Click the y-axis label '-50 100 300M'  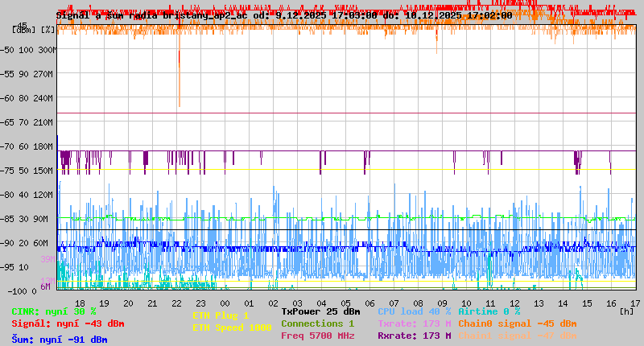pyautogui.click(x=28, y=50)
